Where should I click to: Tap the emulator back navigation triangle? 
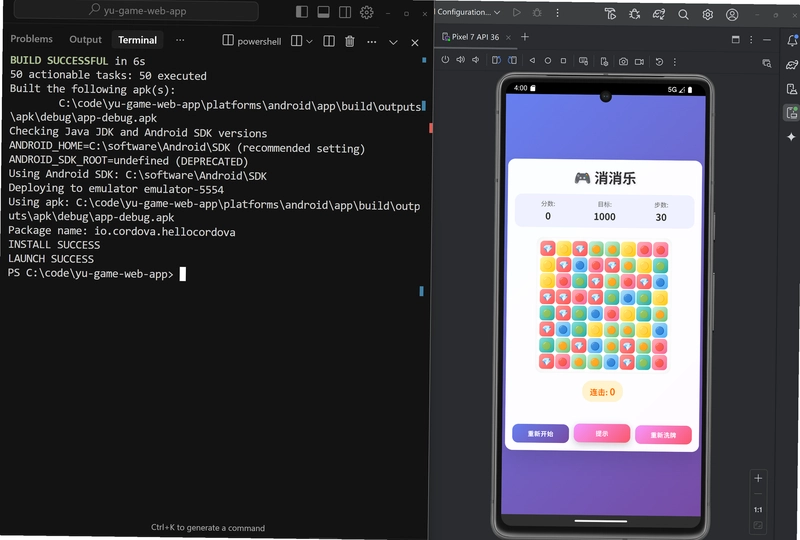coord(532,60)
